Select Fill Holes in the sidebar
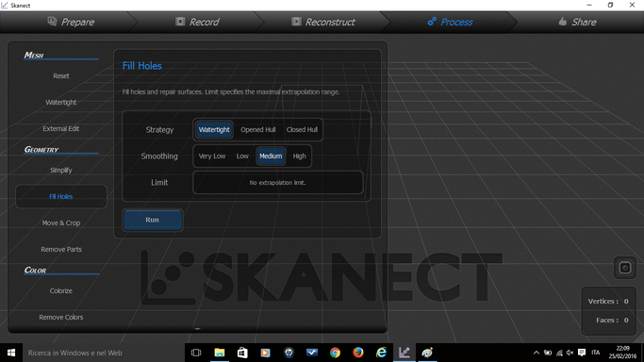Image resolution: width=644 pixels, height=362 pixels. tap(60, 196)
